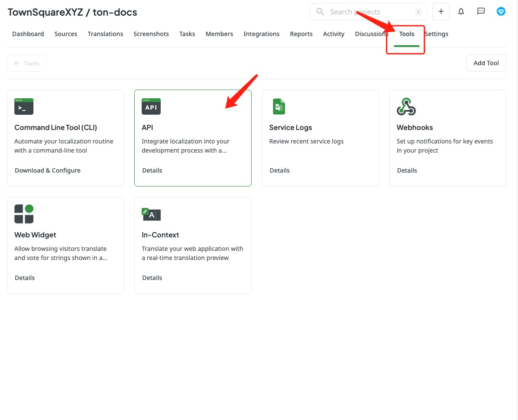View the Activity tab

(x=333, y=34)
